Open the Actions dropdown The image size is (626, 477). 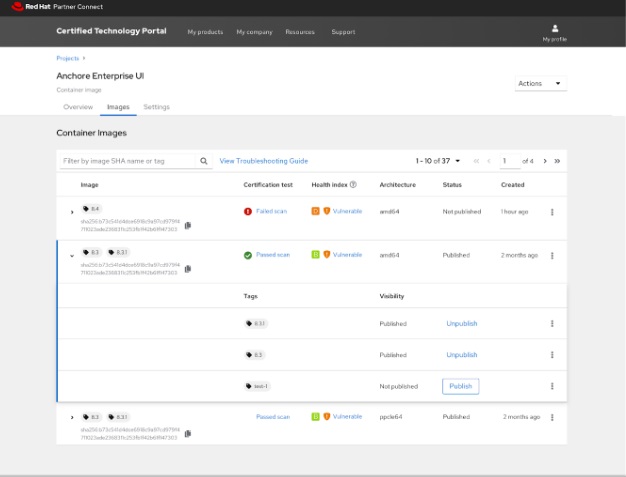pos(541,83)
